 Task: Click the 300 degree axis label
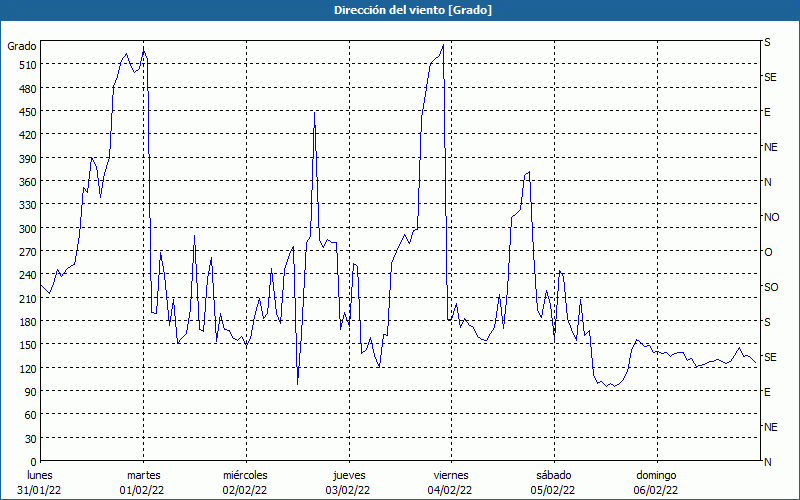click(29, 229)
